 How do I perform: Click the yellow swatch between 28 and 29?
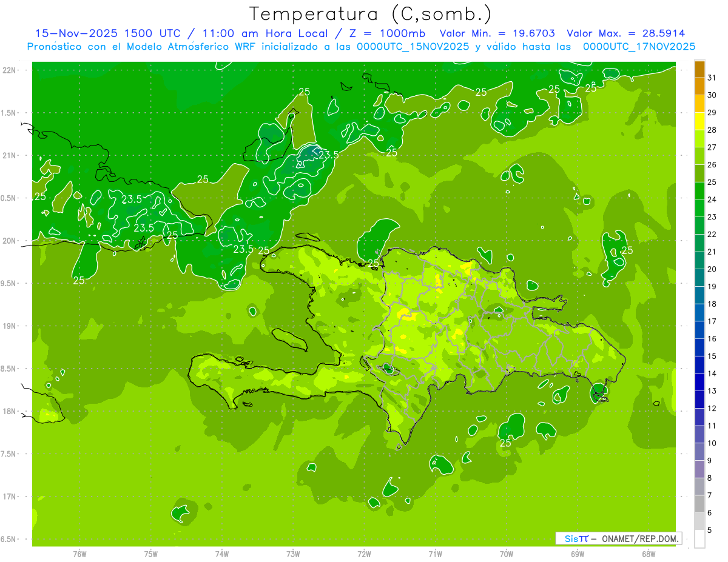[x=699, y=121]
